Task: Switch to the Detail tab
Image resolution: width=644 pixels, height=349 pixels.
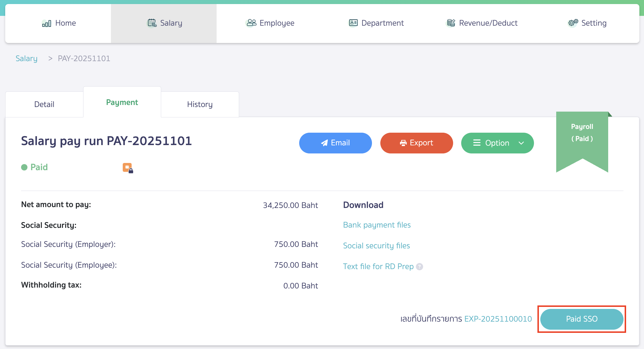Action: coord(44,104)
